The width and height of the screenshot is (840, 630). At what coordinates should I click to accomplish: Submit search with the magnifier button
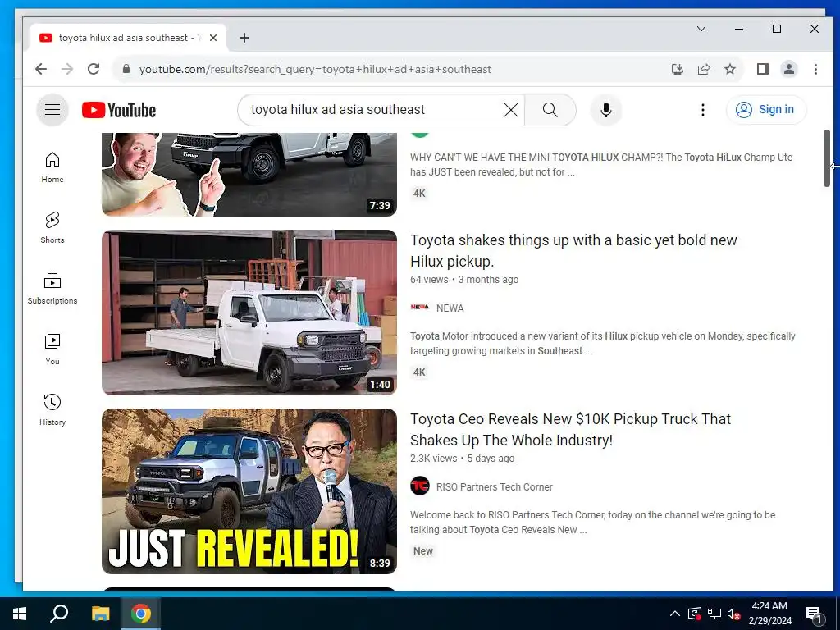(550, 110)
